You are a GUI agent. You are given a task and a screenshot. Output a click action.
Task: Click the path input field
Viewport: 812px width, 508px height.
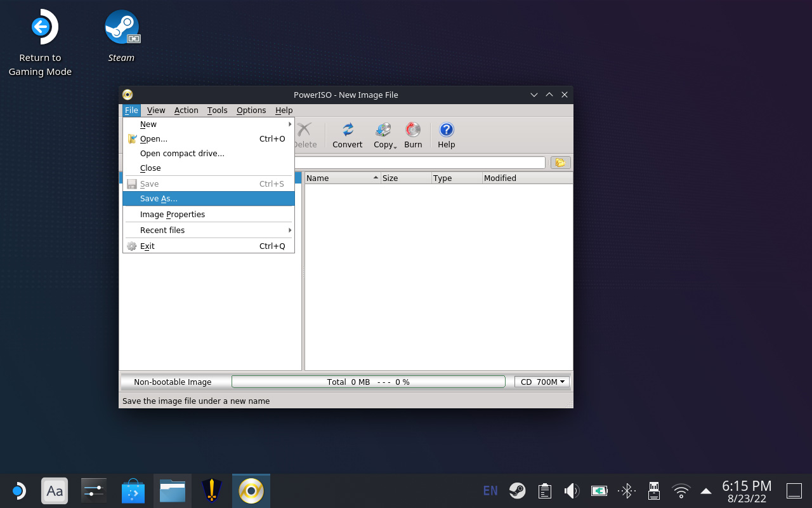[420, 163]
